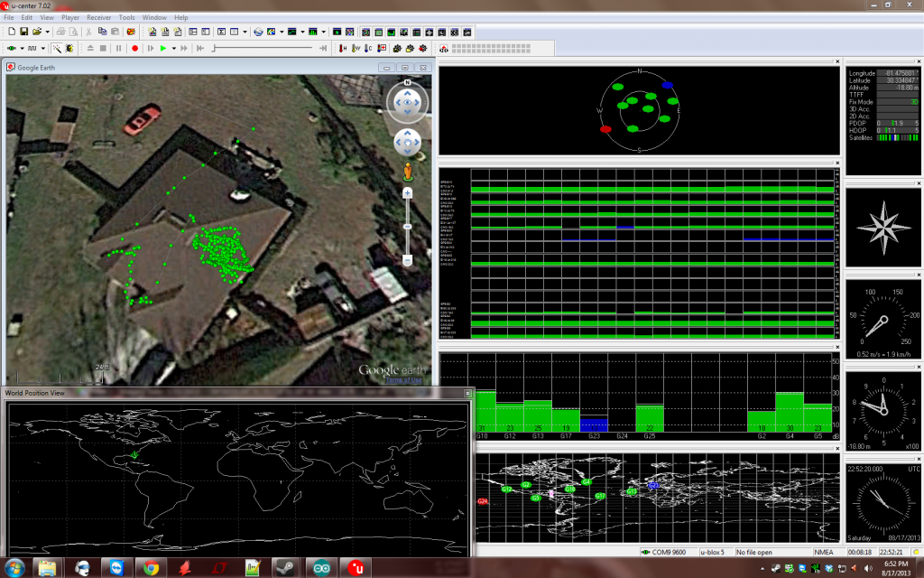Click the red Record button in player toolbar
This screenshot has width=924, height=578.
[x=134, y=48]
